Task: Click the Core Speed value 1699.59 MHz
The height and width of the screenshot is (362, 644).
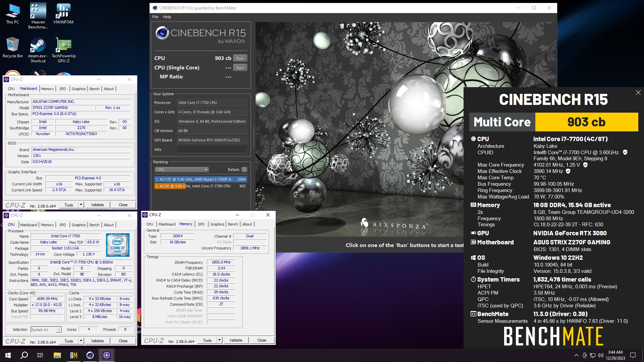Action: pos(47,299)
